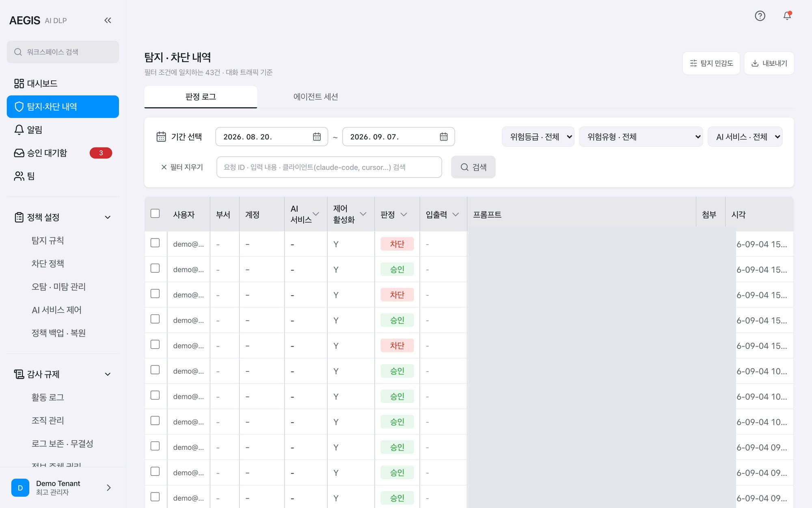Click the 요청 ID search input field
The image size is (812, 508).
(x=329, y=167)
